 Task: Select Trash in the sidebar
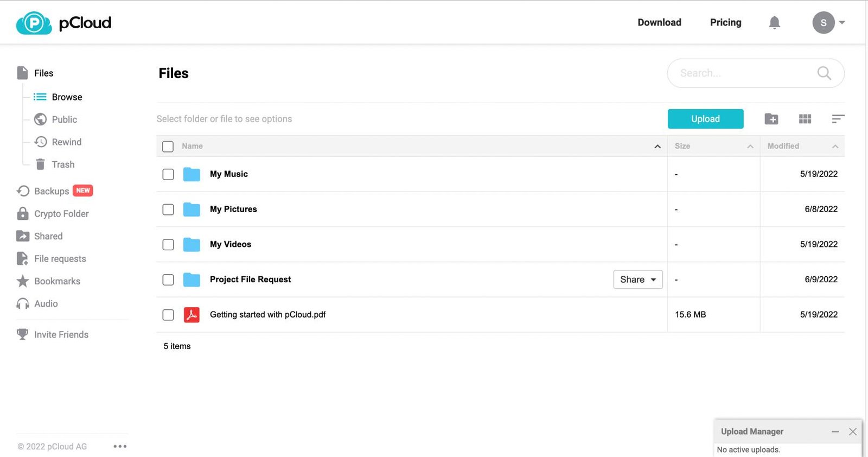[x=63, y=164]
